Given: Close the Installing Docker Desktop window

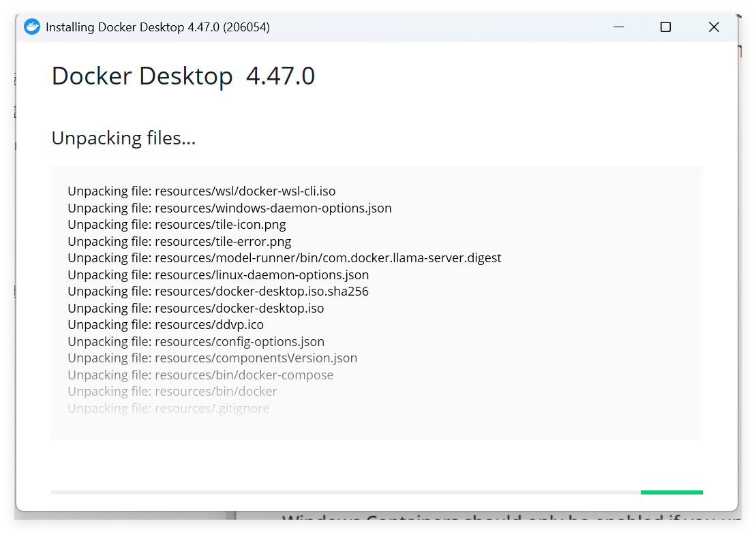Looking at the screenshot, I should pos(714,27).
